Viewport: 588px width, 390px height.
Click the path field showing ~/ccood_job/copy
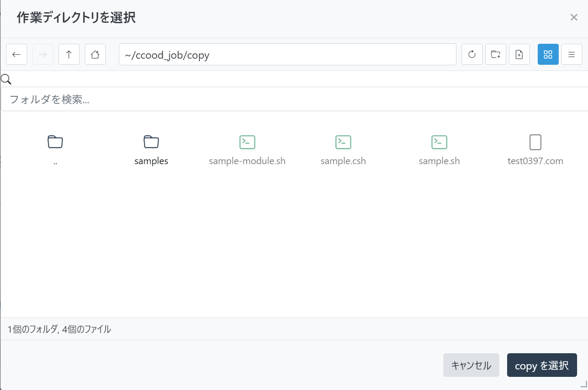(288, 54)
